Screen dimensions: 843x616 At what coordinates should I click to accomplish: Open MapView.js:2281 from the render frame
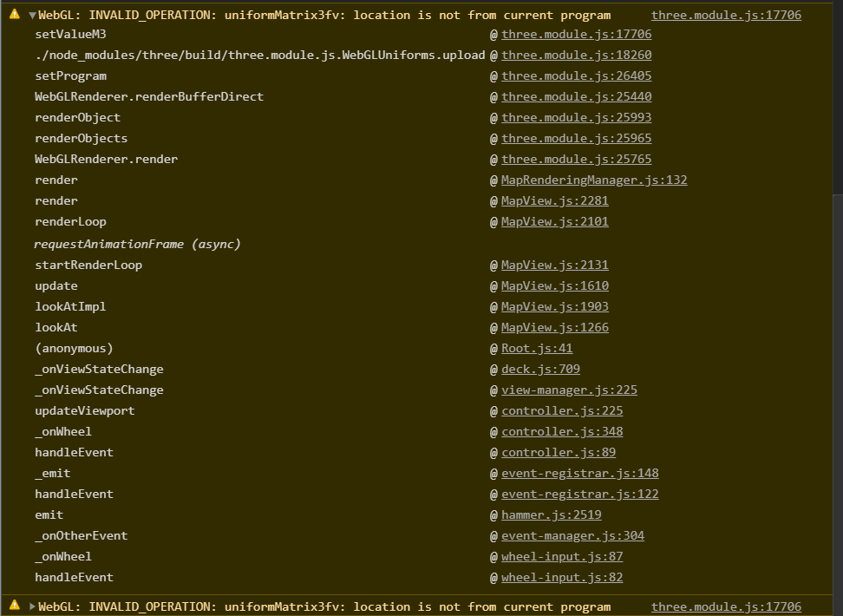tap(554, 200)
